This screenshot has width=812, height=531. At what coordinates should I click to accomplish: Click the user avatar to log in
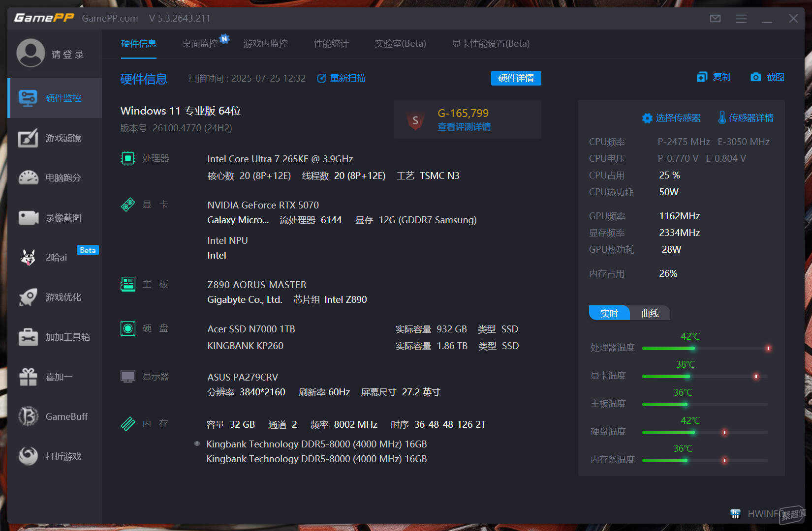click(31, 53)
